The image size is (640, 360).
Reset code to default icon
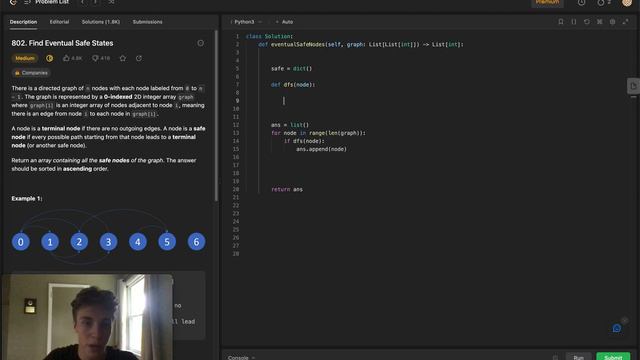tap(587, 22)
